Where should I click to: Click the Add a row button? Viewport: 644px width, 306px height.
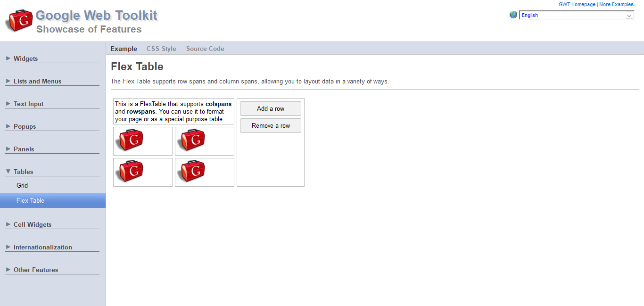[x=271, y=108]
